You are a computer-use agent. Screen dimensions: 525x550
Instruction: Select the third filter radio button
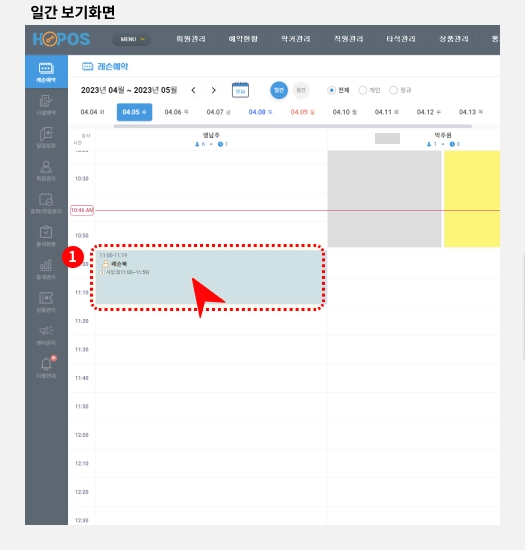[393, 90]
